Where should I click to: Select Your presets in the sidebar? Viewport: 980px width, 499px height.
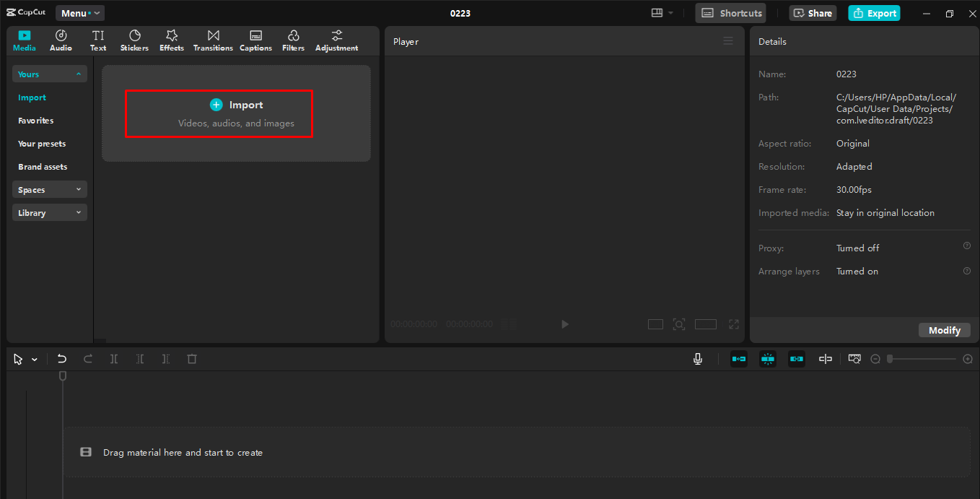click(42, 144)
